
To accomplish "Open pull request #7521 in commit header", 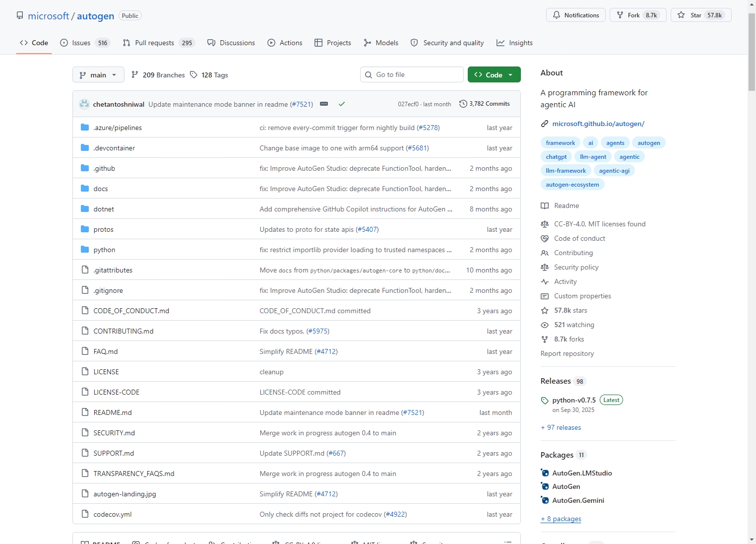I will (302, 104).
